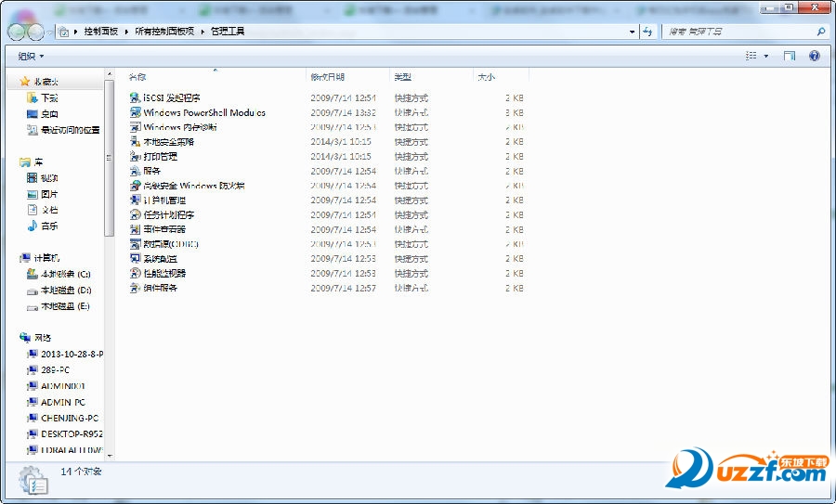The image size is (836, 504).
Task: Click the help question mark icon
Action: [x=815, y=56]
